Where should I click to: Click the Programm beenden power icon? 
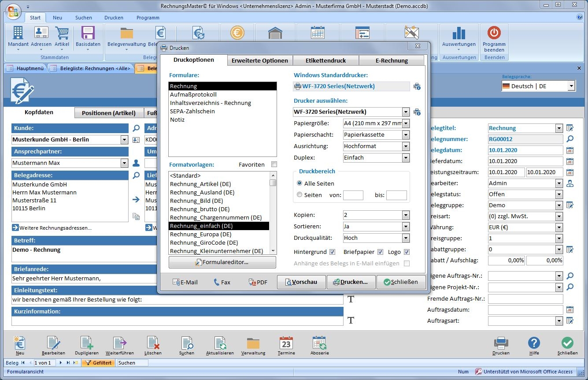coord(494,34)
